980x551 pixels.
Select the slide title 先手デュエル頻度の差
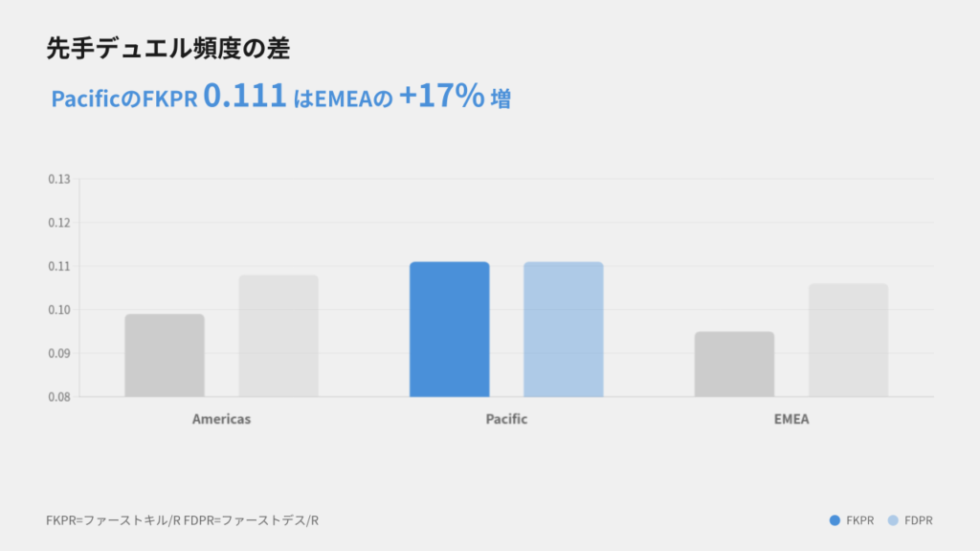coord(167,50)
